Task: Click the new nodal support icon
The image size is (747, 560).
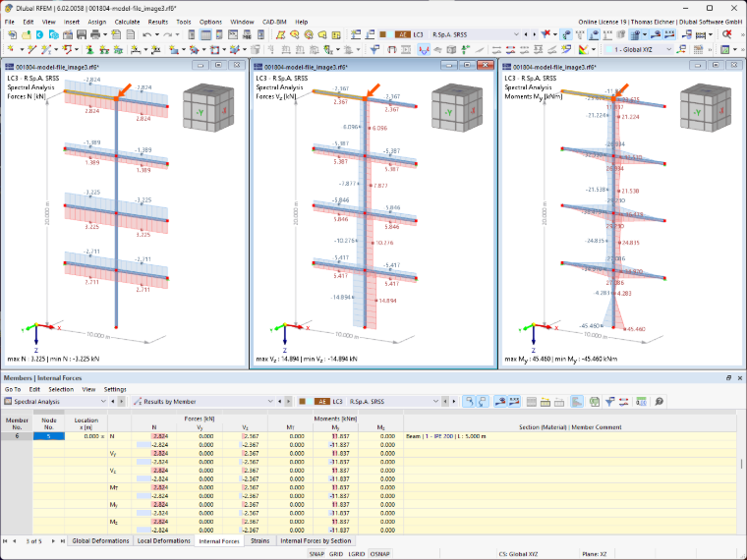Action: click(x=89, y=49)
